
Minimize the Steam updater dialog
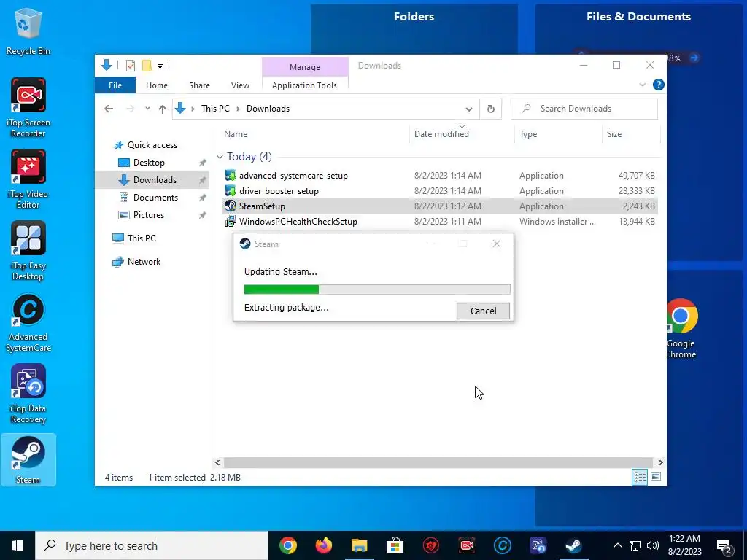430,244
